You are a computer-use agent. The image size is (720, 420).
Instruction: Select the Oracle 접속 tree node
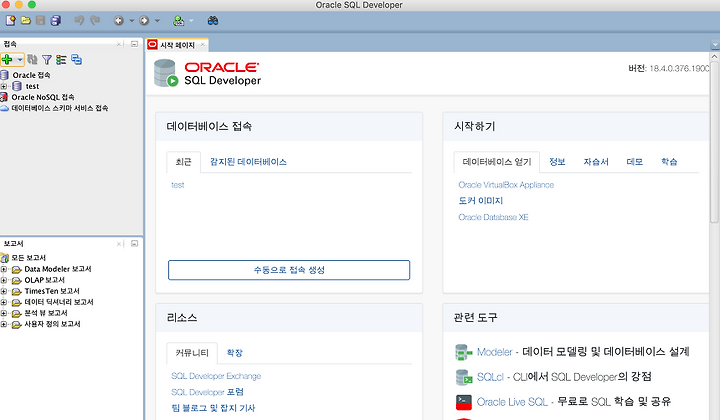point(31,75)
